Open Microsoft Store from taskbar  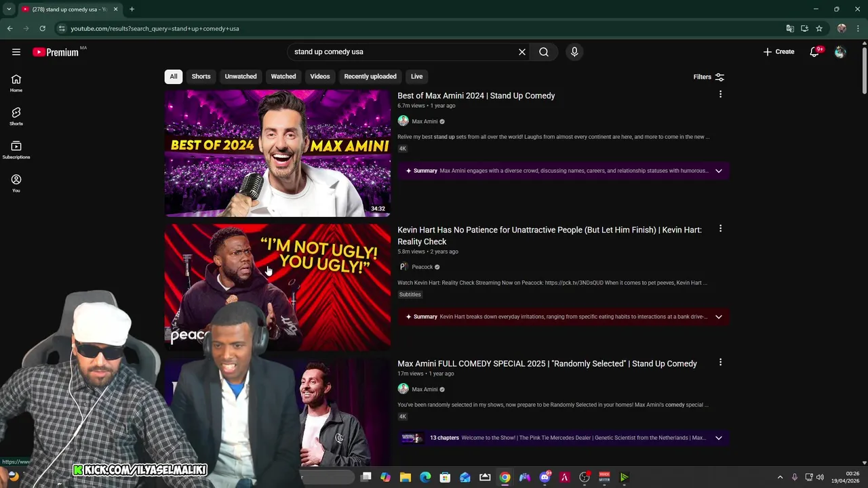coord(445,477)
